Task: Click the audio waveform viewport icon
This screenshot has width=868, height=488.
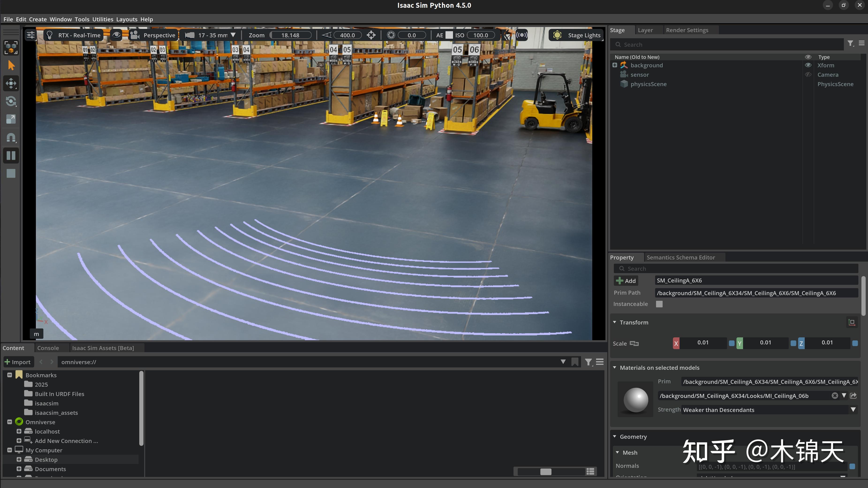Action: coord(522,35)
